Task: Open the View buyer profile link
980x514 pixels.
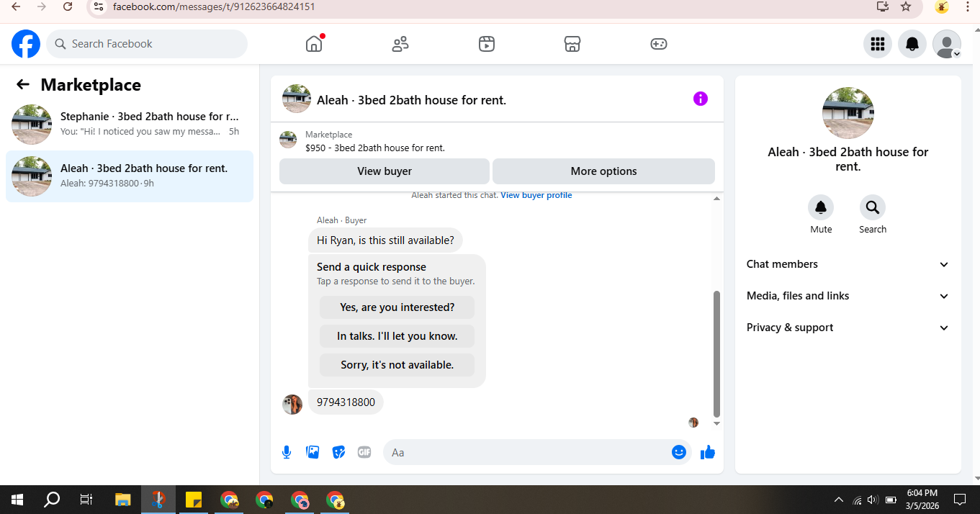Action: point(536,195)
